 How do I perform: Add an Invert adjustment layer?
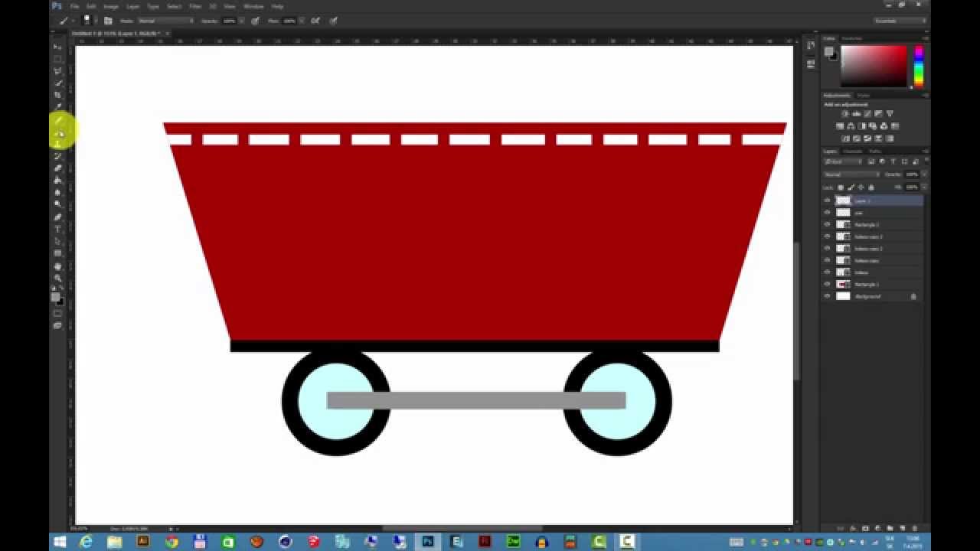[846, 139]
